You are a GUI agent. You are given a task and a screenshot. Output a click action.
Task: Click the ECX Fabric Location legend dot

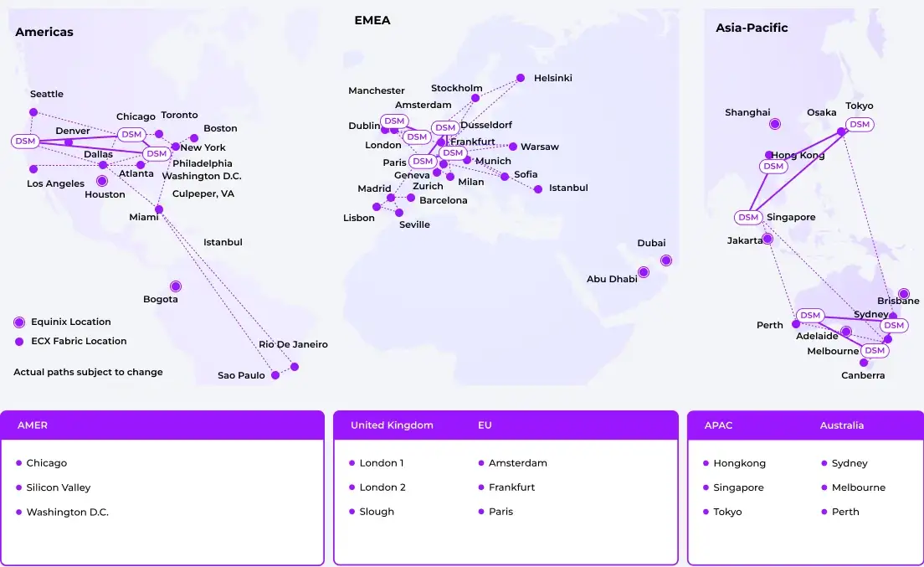[x=19, y=342]
